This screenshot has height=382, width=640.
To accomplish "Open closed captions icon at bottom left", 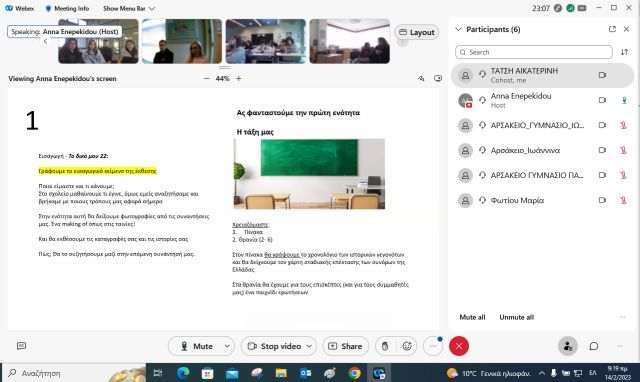I will coord(22,346).
